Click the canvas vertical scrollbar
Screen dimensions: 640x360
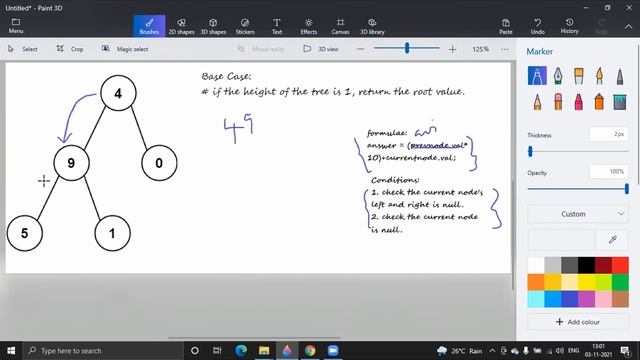513,235
